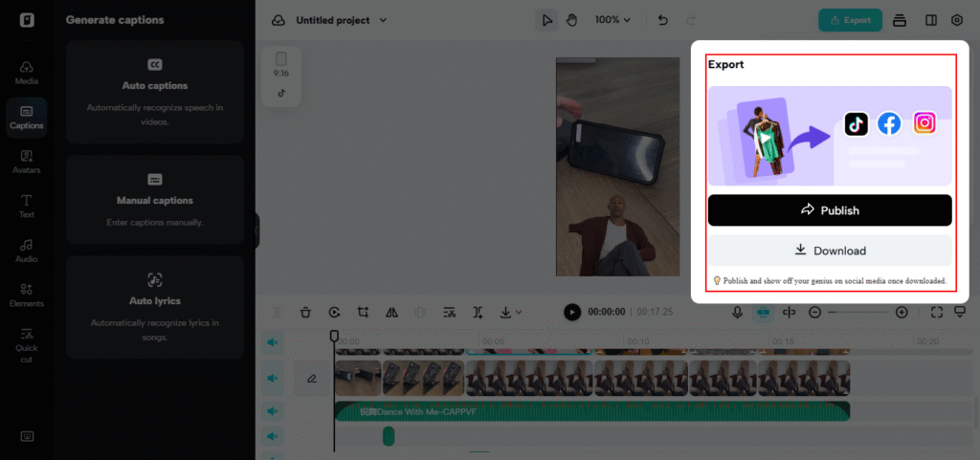Click the mirror flip icon in timeline toolbar
The width and height of the screenshot is (980, 460).
(x=391, y=312)
